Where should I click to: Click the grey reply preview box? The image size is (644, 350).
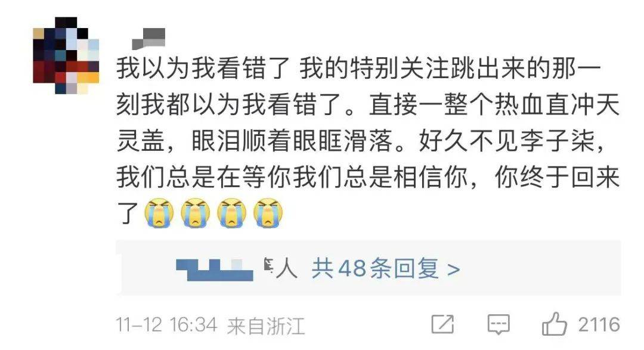pyautogui.click(x=369, y=268)
